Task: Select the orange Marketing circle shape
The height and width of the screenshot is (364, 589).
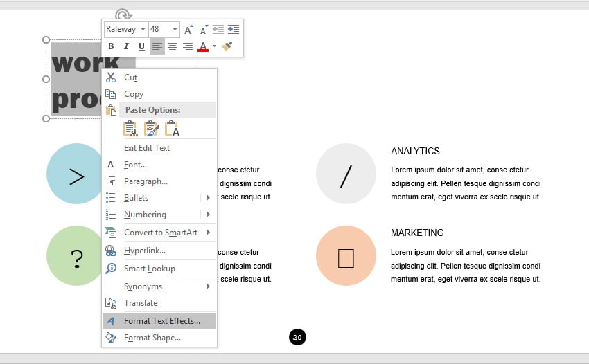Action: coord(346,256)
